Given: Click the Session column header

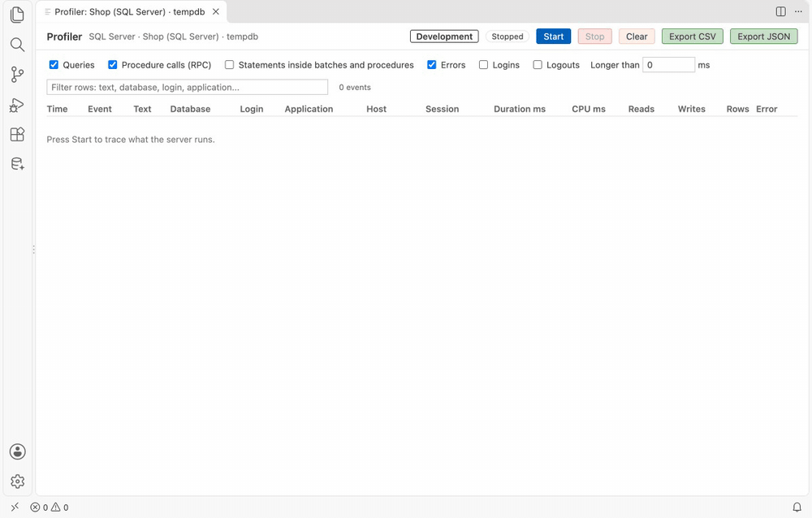Looking at the screenshot, I should click(443, 109).
